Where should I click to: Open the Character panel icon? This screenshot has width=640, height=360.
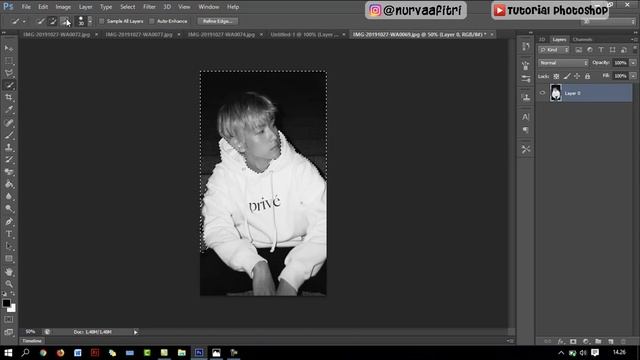(x=525, y=117)
